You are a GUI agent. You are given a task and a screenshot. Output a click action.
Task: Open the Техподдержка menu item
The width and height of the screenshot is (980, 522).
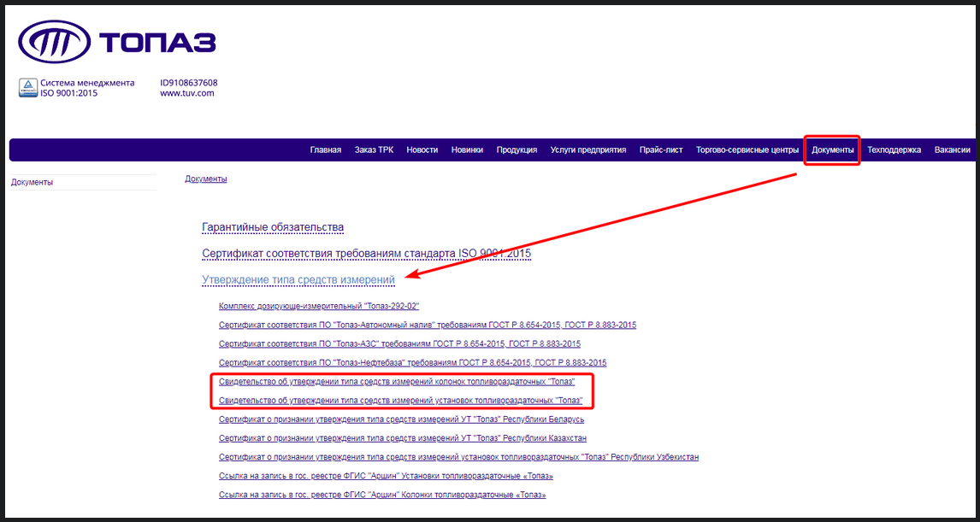894,150
